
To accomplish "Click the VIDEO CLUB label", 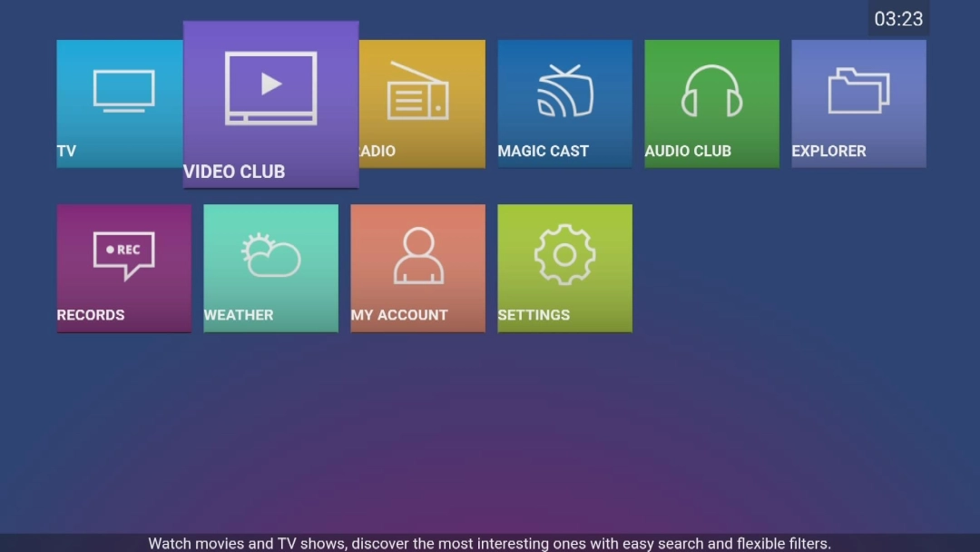I will [x=234, y=172].
